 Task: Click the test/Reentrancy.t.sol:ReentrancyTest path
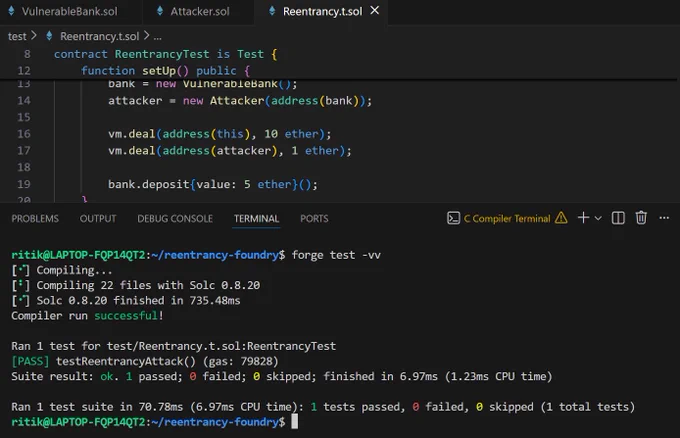click(x=221, y=346)
